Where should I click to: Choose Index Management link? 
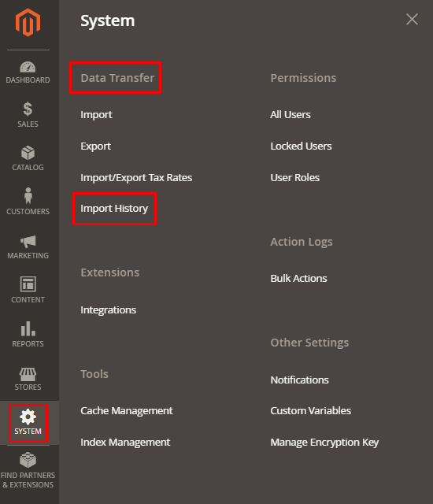[x=125, y=443]
